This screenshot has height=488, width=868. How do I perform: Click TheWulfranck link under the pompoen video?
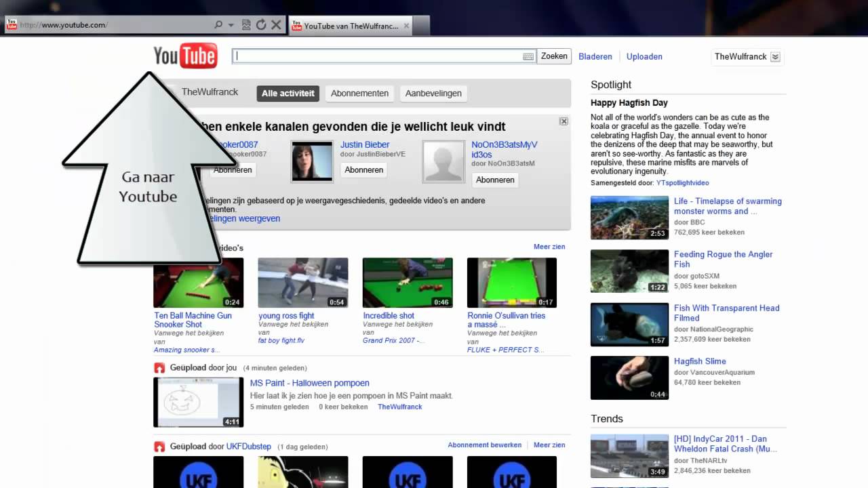[400, 407]
